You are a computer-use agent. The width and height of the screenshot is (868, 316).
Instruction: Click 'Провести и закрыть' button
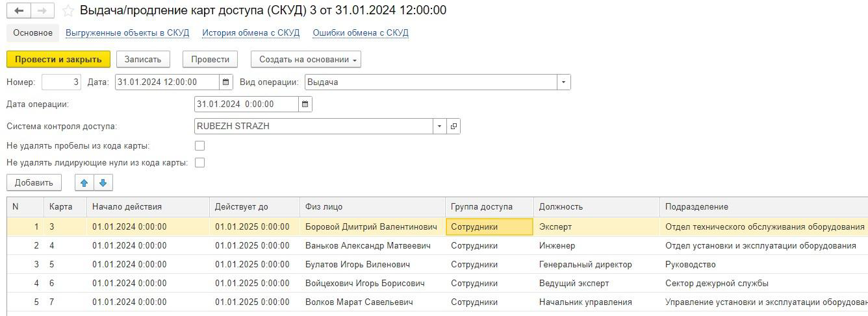coord(58,59)
